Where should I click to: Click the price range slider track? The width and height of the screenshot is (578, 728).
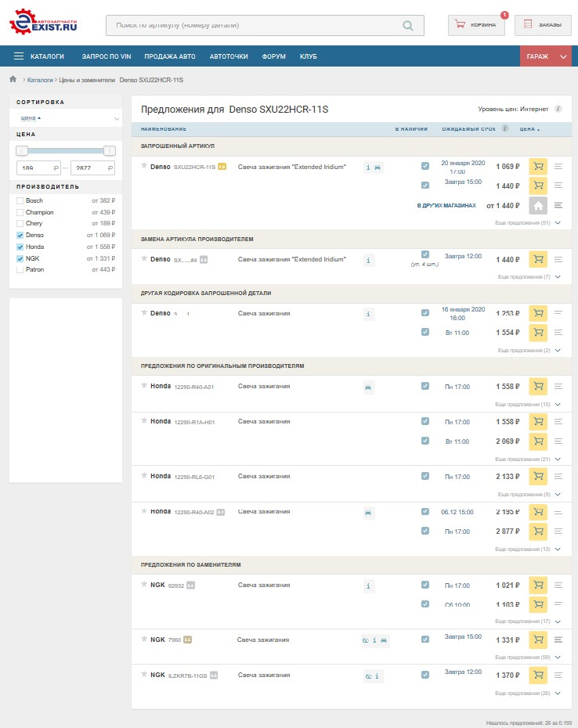point(66,151)
